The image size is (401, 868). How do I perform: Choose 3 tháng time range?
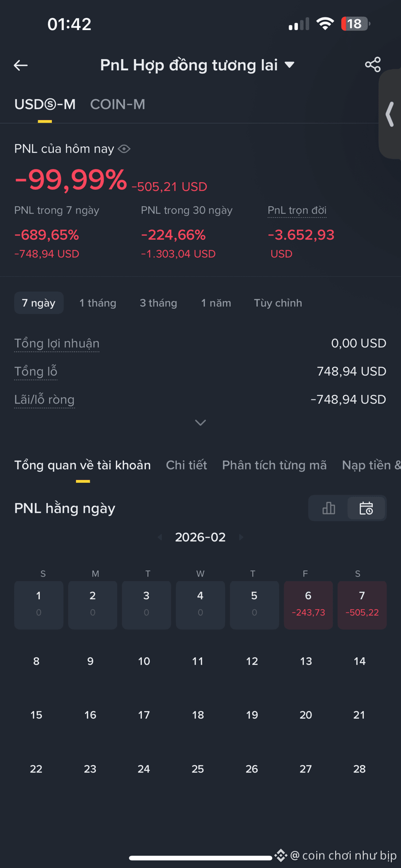click(x=158, y=303)
